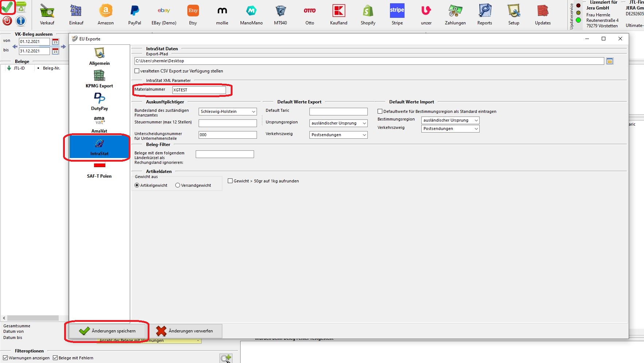Switch to the KPMG Export section
This screenshot has height=363, width=644.
pos(99,79)
